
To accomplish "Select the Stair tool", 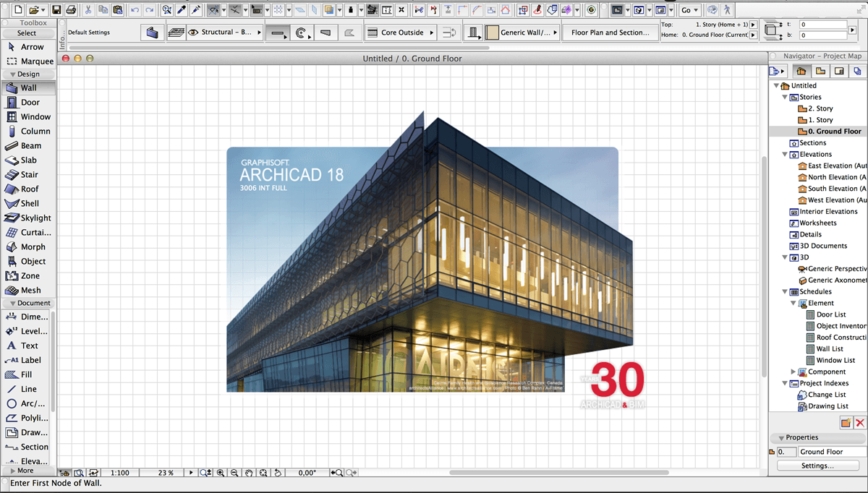I will click(x=27, y=174).
